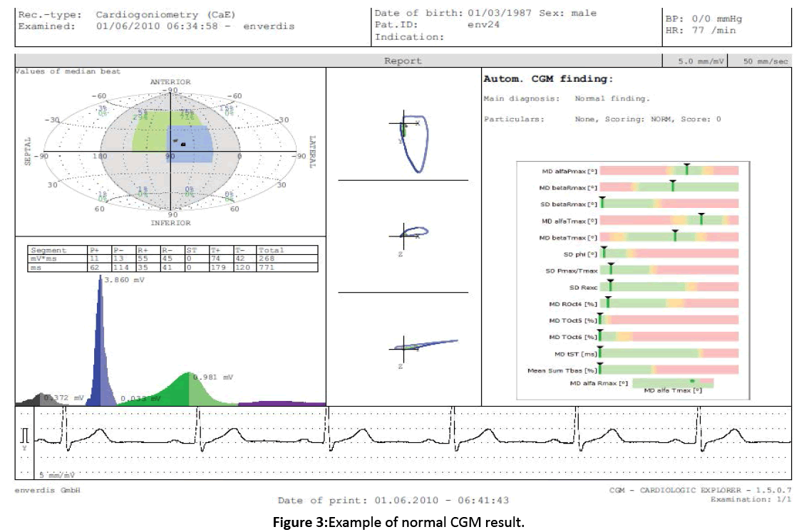The image size is (799, 532).
Task: Click the calibration pulse symbol in ECG strip
Action: (x=26, y=435)
